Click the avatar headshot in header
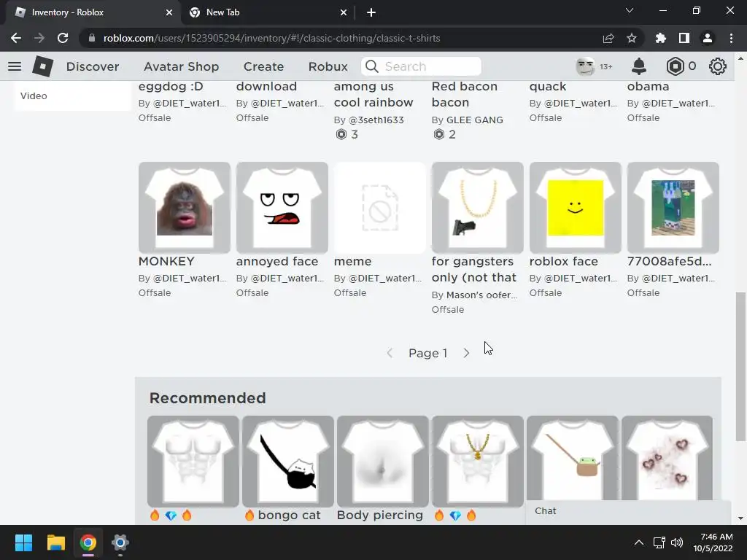The image size is (747, 560). (585, 66)
